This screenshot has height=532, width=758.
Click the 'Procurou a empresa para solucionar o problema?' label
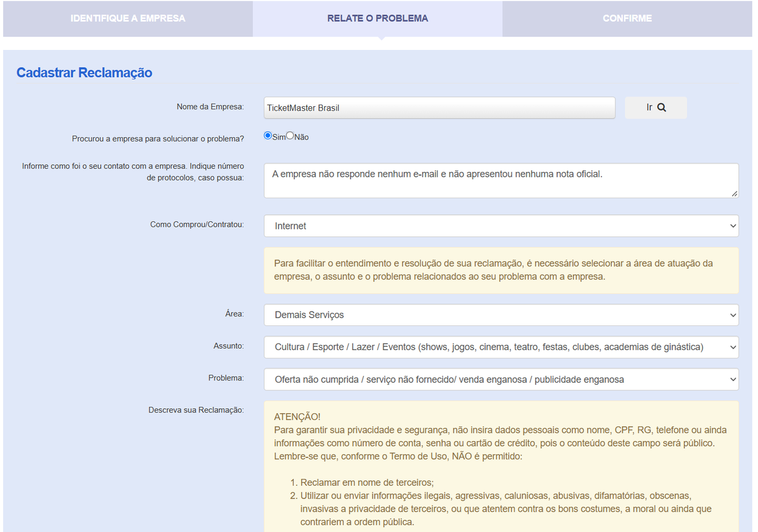click(158, 138)
